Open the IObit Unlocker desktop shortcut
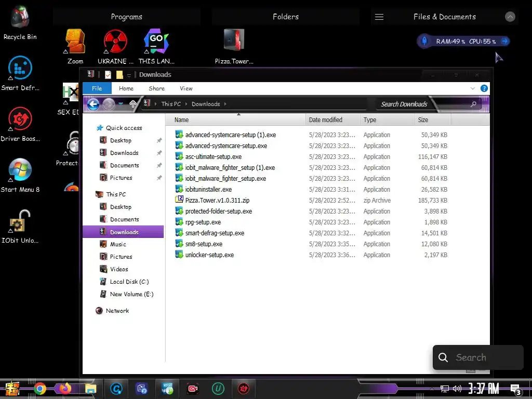Viewport: 532px width, 399px height. (x=20, y=227)
